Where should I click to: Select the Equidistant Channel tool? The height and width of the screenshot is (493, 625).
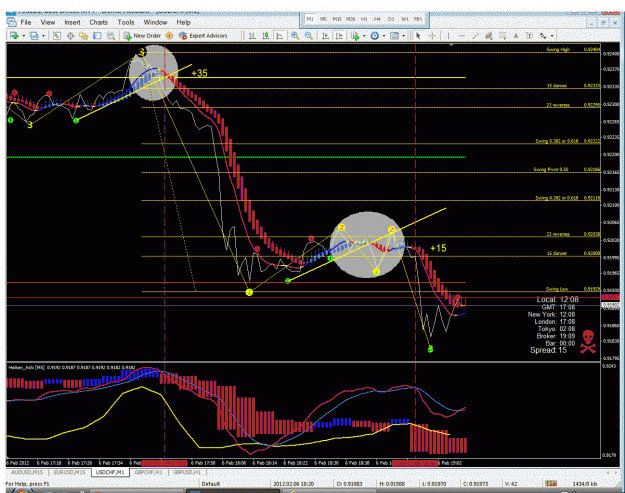coord(489,36)
